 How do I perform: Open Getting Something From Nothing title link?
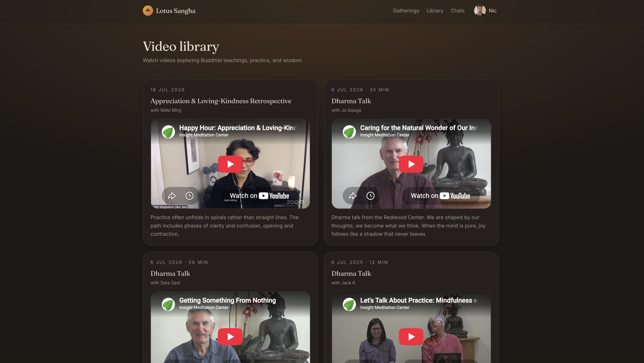click(227, 300)
